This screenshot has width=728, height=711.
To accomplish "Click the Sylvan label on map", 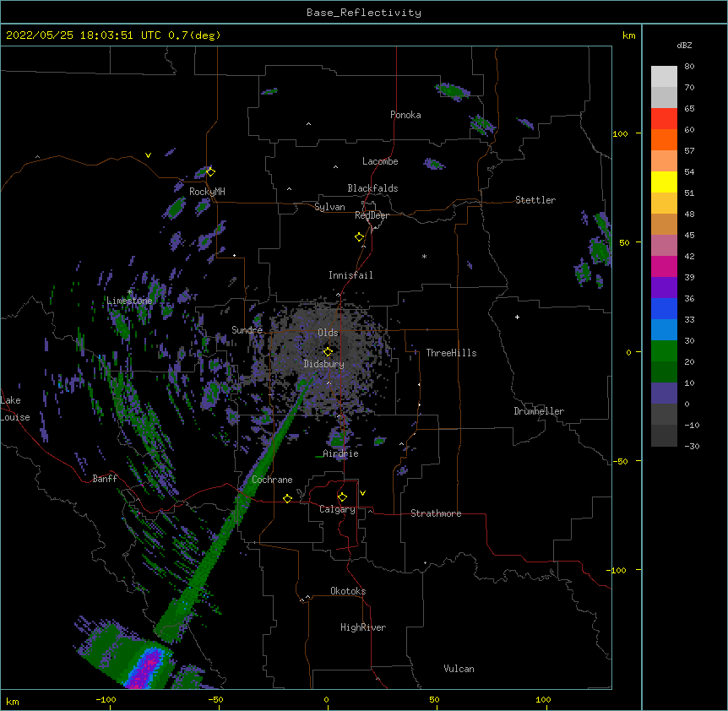I will (329, 207).
